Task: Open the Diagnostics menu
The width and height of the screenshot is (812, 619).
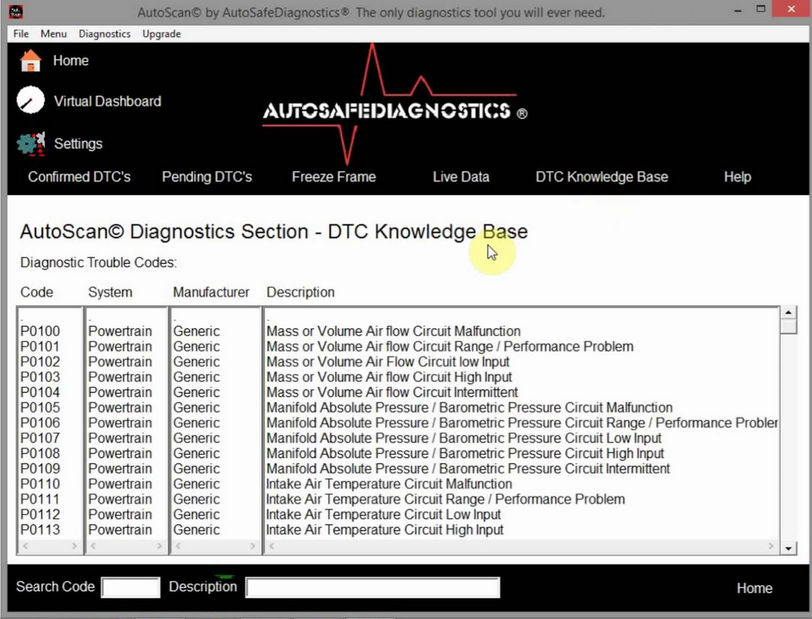Action: [x=104, y=33]
